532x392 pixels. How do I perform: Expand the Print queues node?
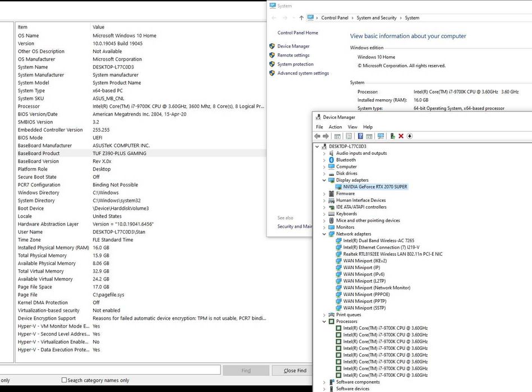[x=324, y=315]
